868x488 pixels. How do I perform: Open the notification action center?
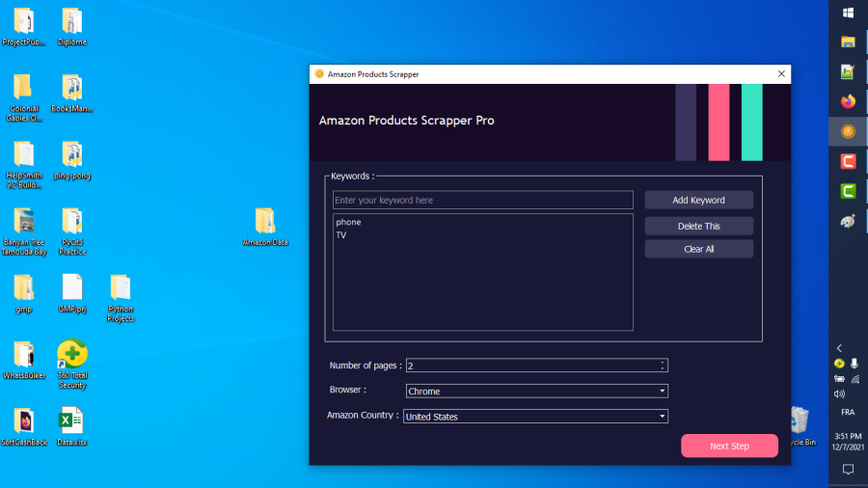848,469
